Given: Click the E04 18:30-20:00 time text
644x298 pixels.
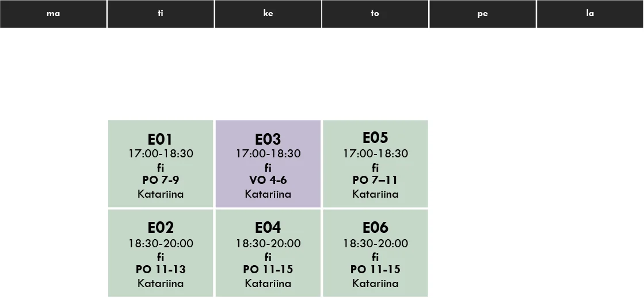Looking at the screenshot, I should pyautogui.click(x=268, y=244).
